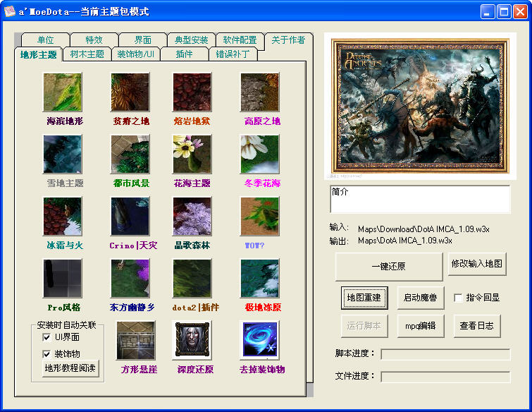Open the mpq编辑 button
The width and height of the screenshot is (532, 412).
click(421, 326)
